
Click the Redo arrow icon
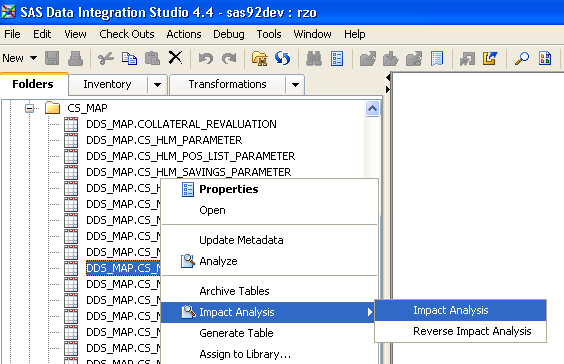(229, 58)
